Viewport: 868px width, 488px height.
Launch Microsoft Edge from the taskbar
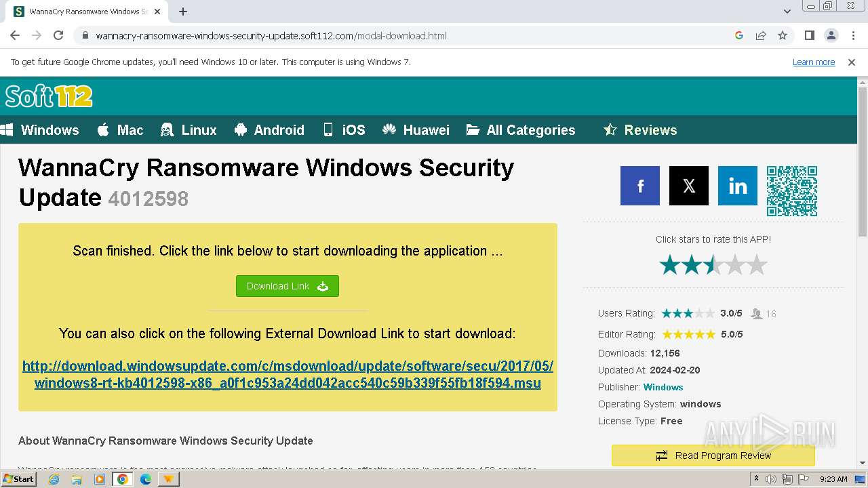pos(146,479)
